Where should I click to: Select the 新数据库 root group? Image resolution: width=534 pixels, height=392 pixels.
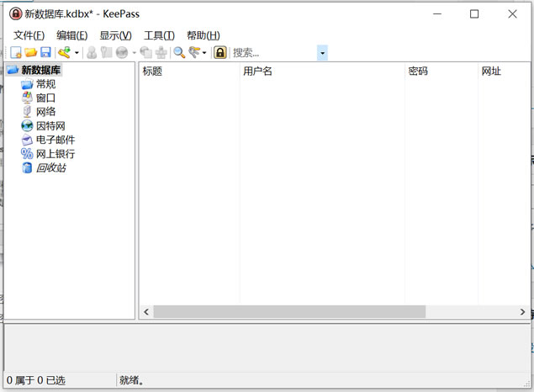coord(41,70)
